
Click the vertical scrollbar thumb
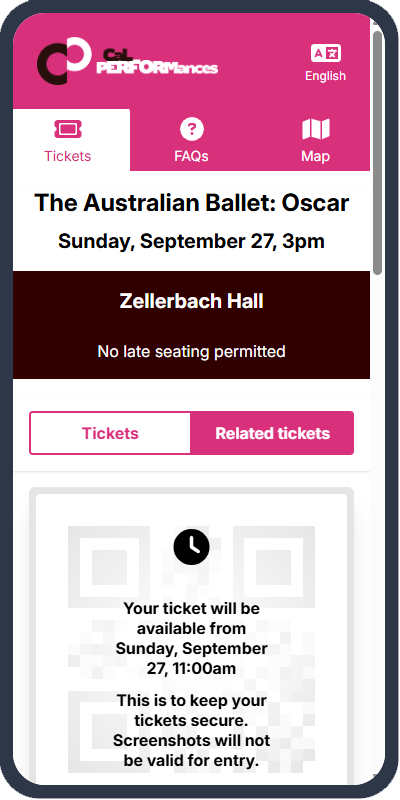tap(378, 153)
